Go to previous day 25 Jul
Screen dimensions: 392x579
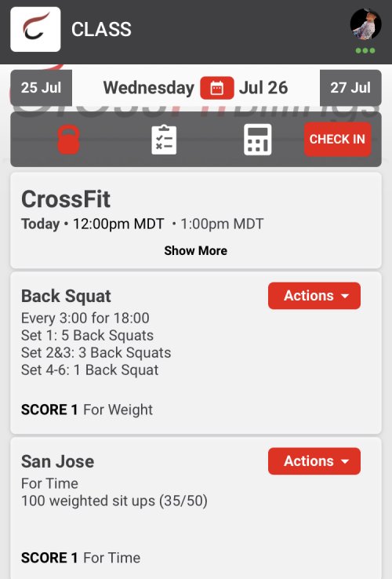[41, 88]
